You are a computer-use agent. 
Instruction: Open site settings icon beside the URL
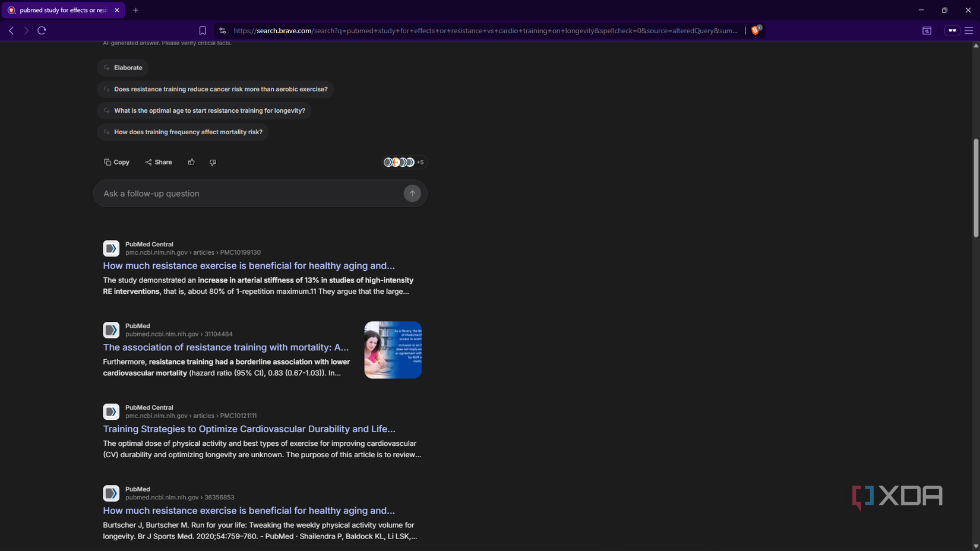coord(222,30)
